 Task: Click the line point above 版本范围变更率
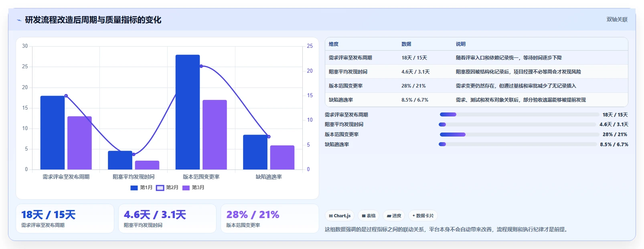coord(201,66)
